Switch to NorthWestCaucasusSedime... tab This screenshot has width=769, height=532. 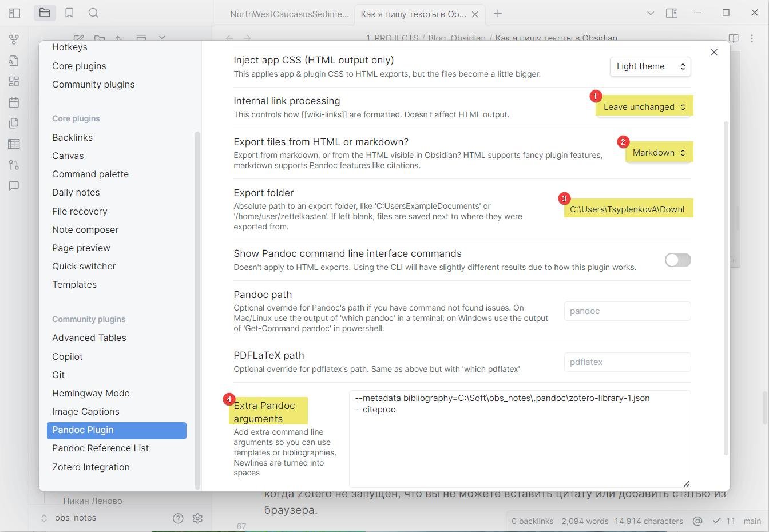point(289,14)
